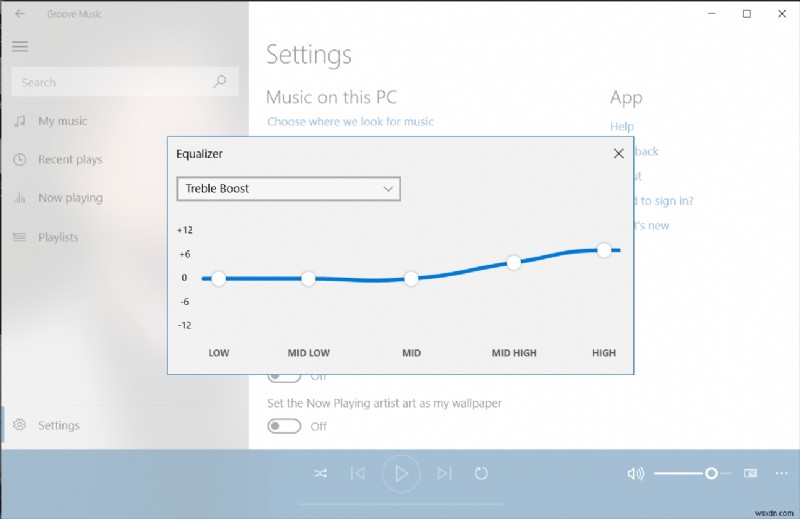The width and height of the screenshot is (800, 519).
Task: Open the Treble Boost preset dropdown
Action: tap(288, 189)
